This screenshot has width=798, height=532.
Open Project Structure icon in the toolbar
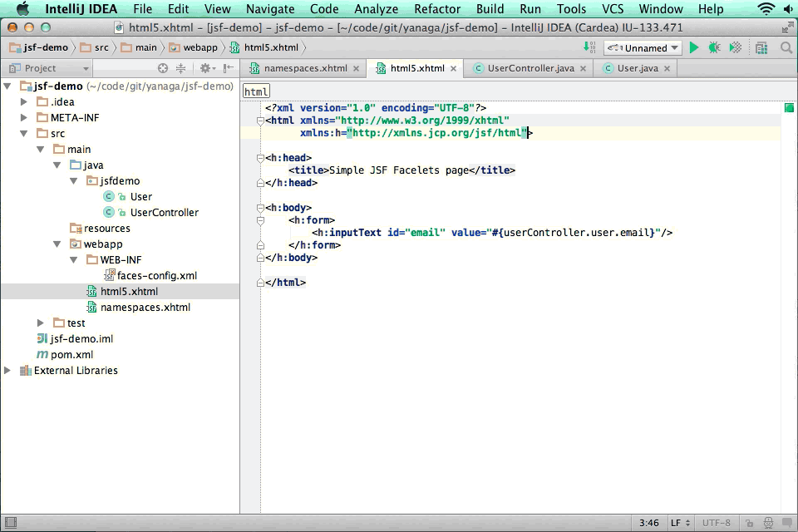tap(761, 48)
